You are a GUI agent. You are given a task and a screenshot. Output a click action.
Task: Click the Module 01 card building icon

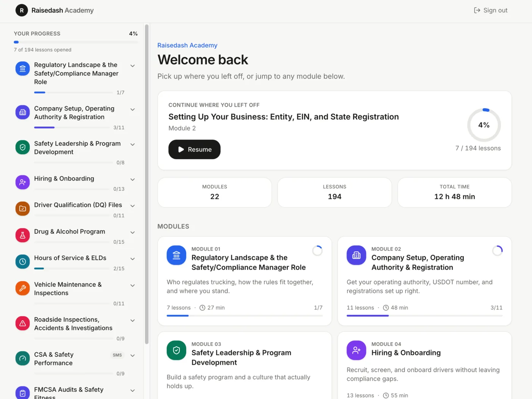[x=176, y=255]
